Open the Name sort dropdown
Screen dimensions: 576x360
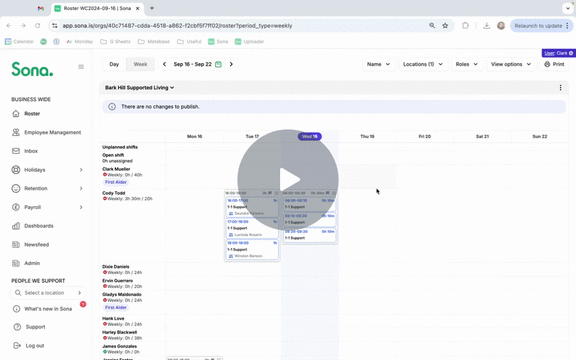tap(378, 64)
